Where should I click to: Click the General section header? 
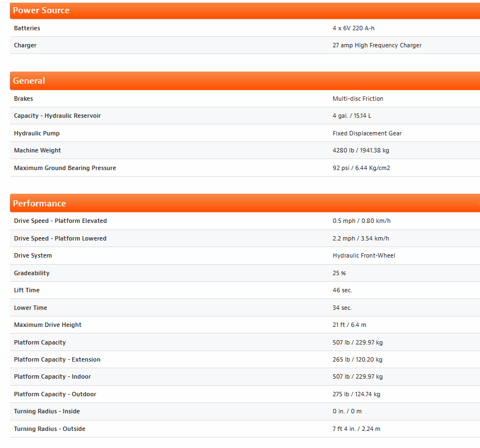point(29,81)
